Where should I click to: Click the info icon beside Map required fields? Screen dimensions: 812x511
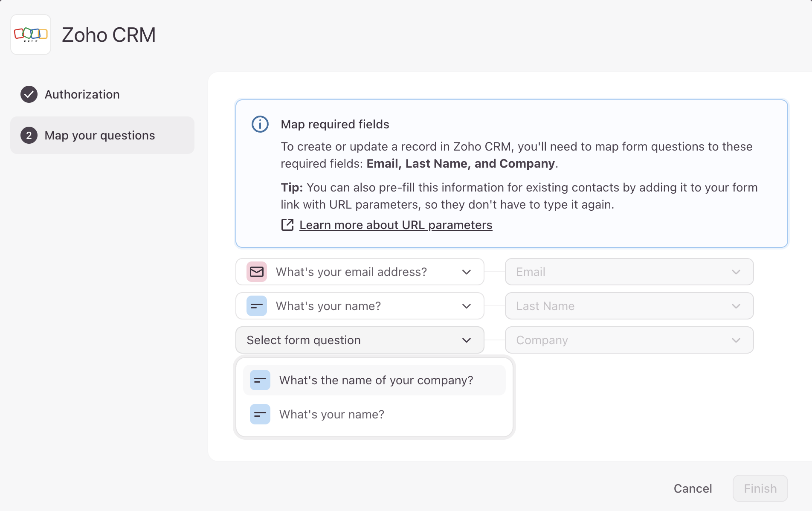260,124
